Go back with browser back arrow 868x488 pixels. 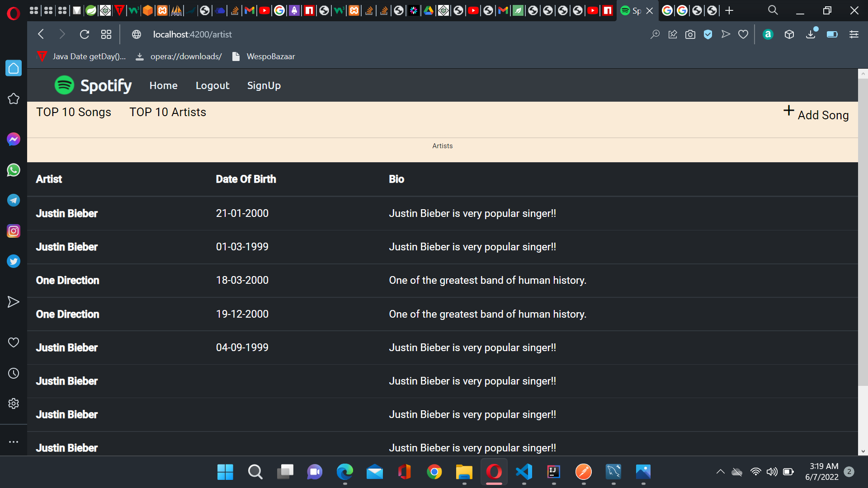pyautogui.click(x=41, y=34)
